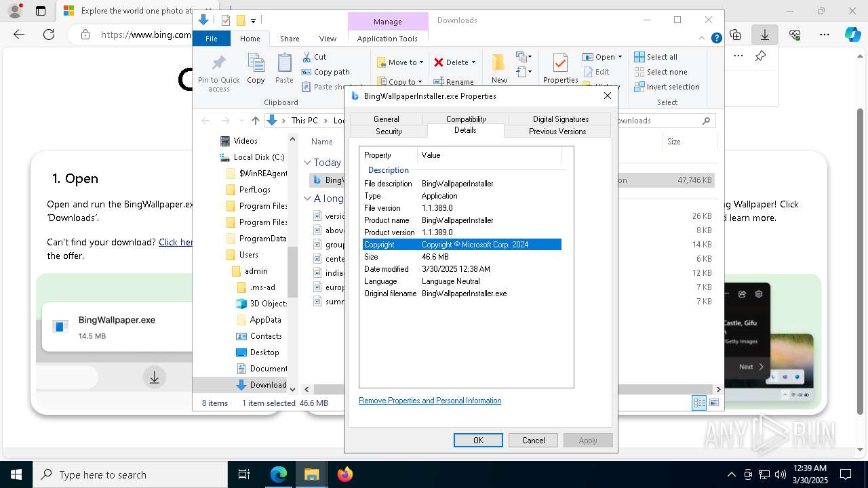Open Windows Start menu

click(16, 474)
